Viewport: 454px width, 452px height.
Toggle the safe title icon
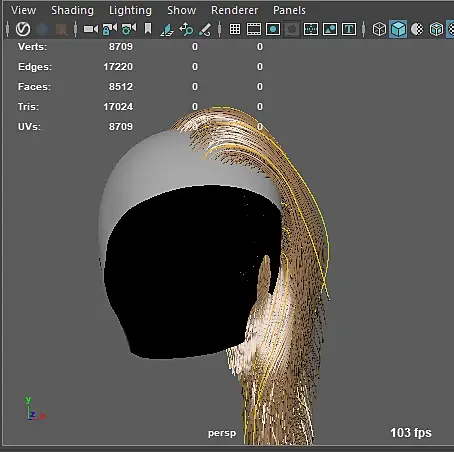coord(349,29)
